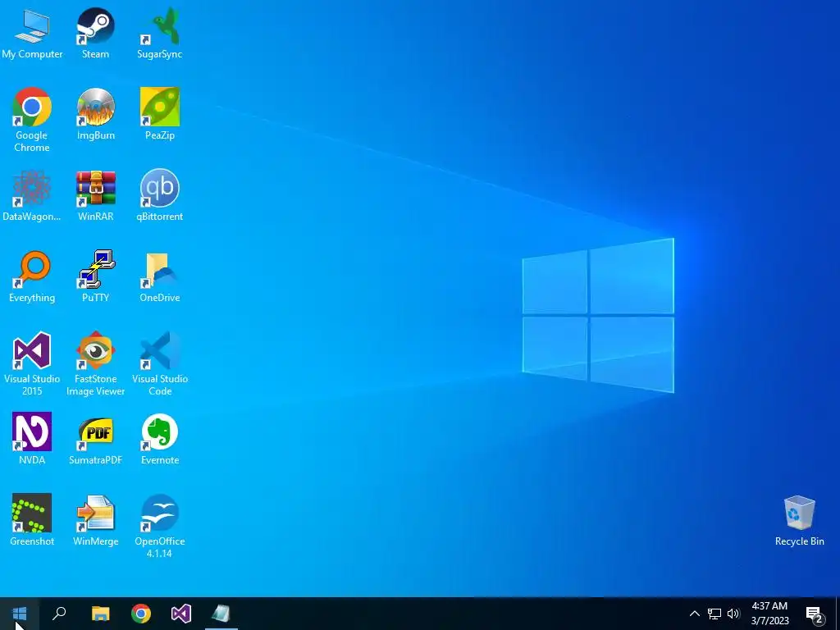Select the Recycle Bin icon
Image resolution: width=840 pixels, height=630 pixels.
[x=799, y=521]
